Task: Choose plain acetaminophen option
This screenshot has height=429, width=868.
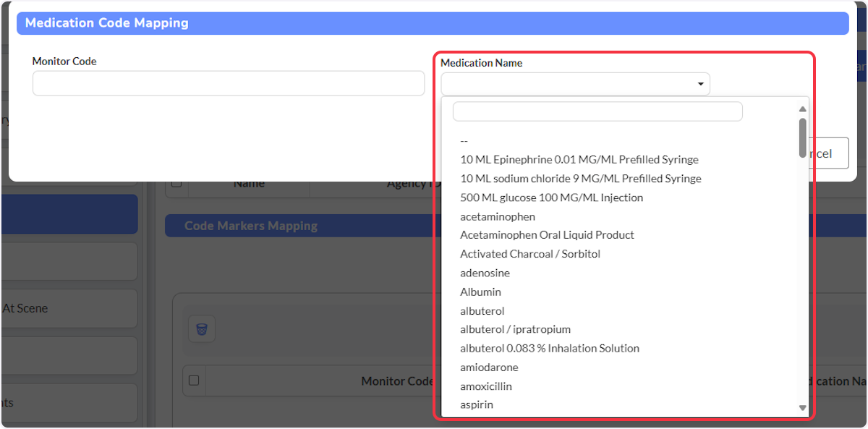Action: [x=498, y=216]
